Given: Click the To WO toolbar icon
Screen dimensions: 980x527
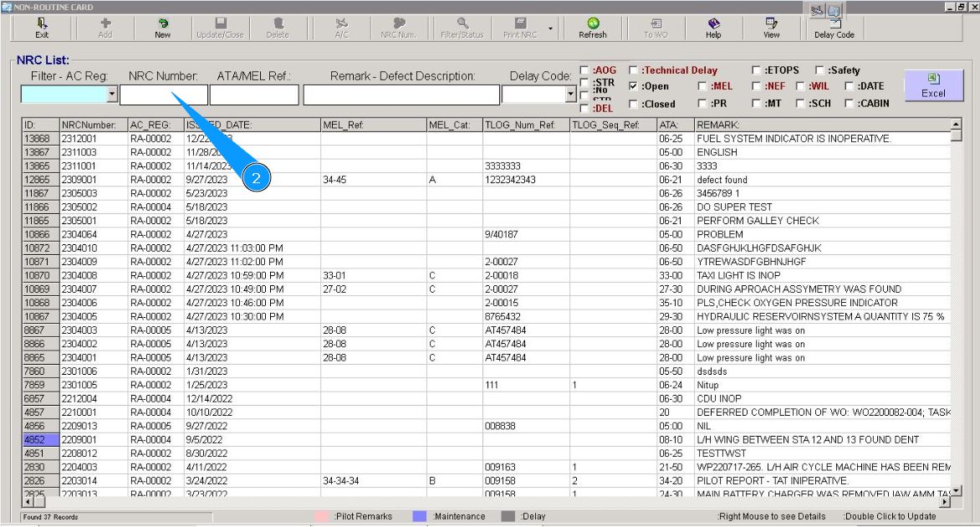Looking at the screenshot, I should (656, 28).
